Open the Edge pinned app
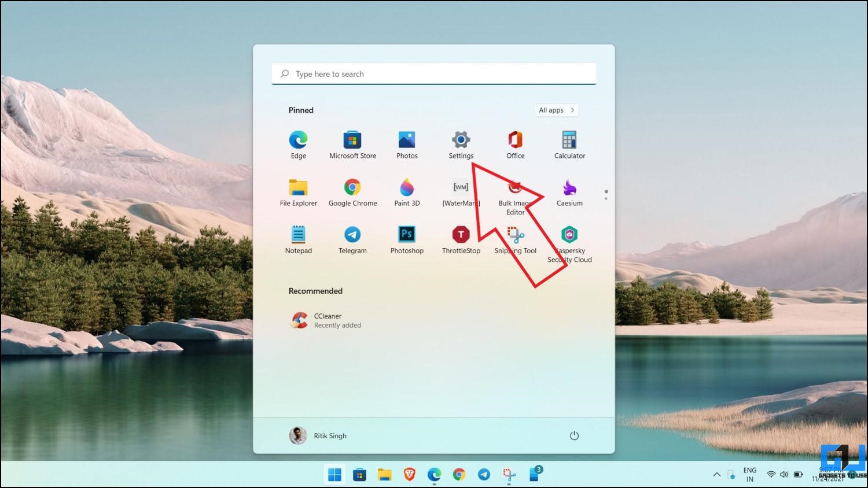The height and width of the screenshot is (488, 868). pos(299,145)
